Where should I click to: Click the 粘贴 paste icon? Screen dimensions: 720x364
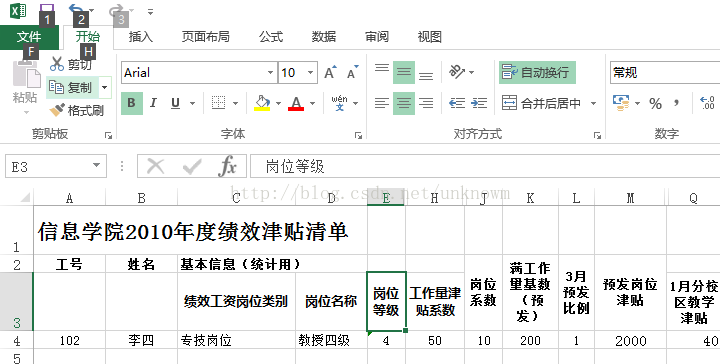(26, 73)
